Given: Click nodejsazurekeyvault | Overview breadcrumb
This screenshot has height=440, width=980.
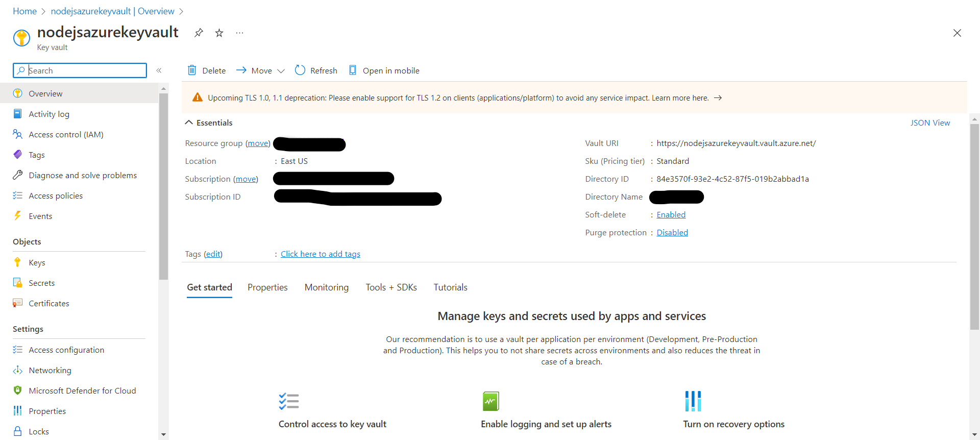Looking at the screenshot, I should point(112,11).
